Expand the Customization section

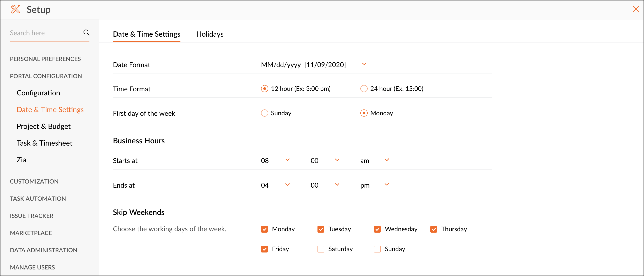34,182
